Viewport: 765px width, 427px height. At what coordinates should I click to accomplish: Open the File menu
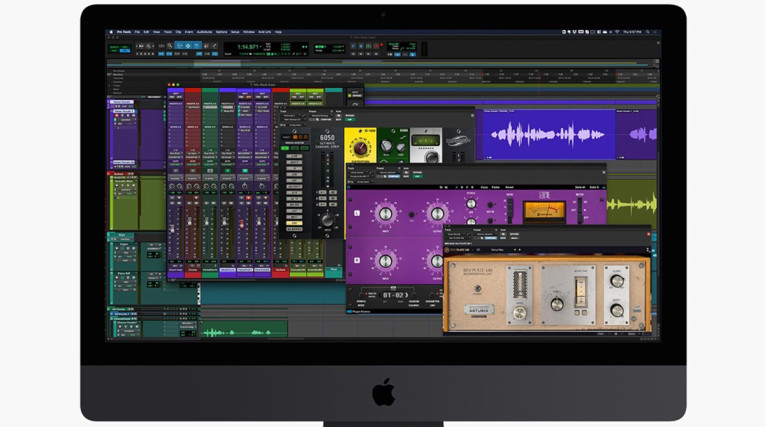(x=137, y=32)
